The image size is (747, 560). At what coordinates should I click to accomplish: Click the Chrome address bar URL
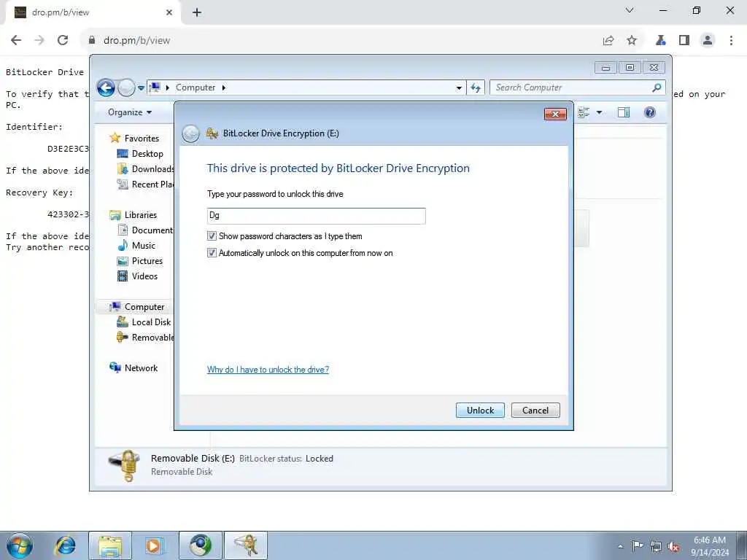(x=136, y=41)
